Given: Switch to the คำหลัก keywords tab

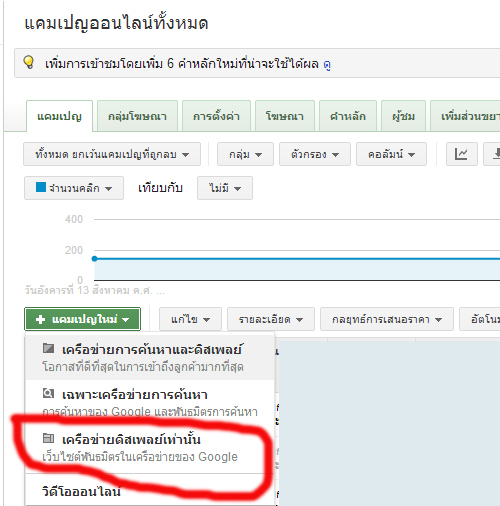Looking at the screenshot, I should tap(348, 116).
